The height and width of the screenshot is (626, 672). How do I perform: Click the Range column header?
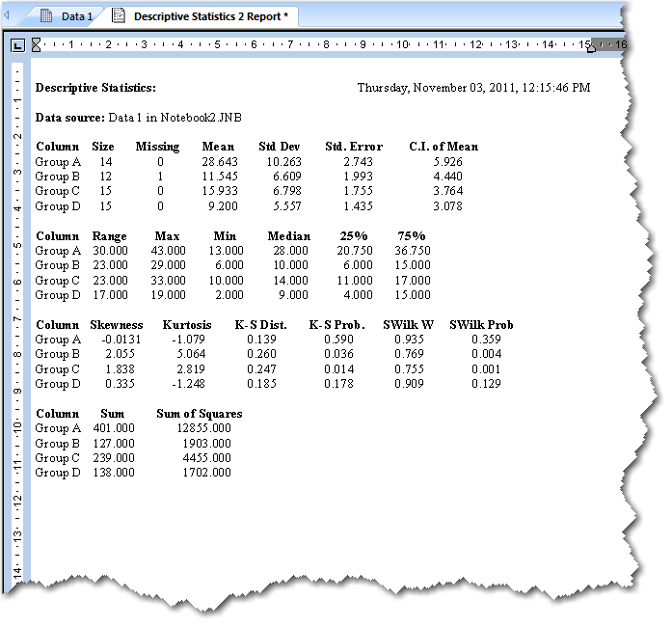[109, 236]
